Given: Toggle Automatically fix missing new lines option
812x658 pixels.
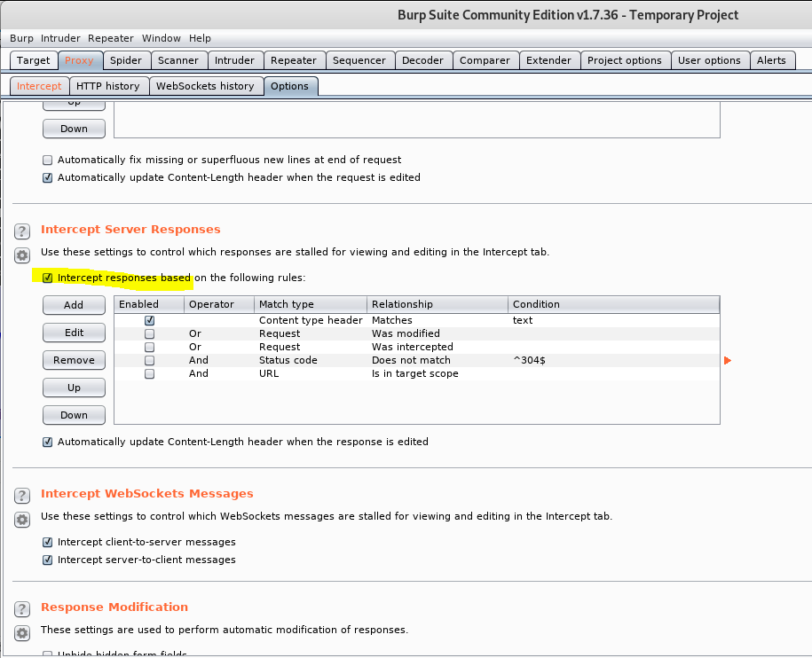Looking at the screenshot, I should (x=48, y=160).
